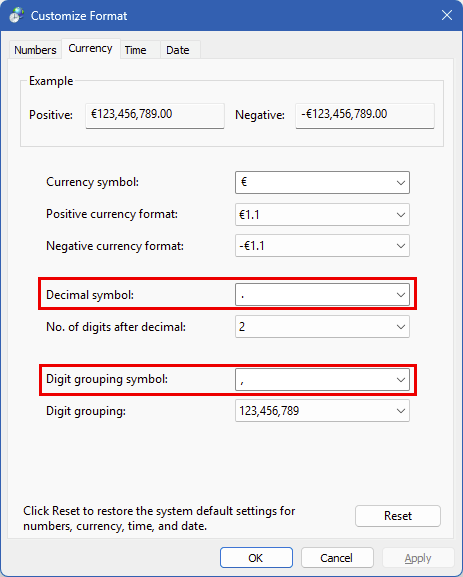This screenshot has height=577, width=463.
Task: Open the Currency symbol dropdown
Action: point(322,182)
